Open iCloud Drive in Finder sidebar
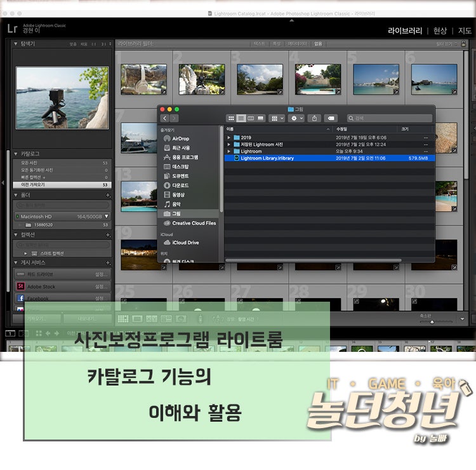Screen dimensions: 476x470 pos(182,243)
